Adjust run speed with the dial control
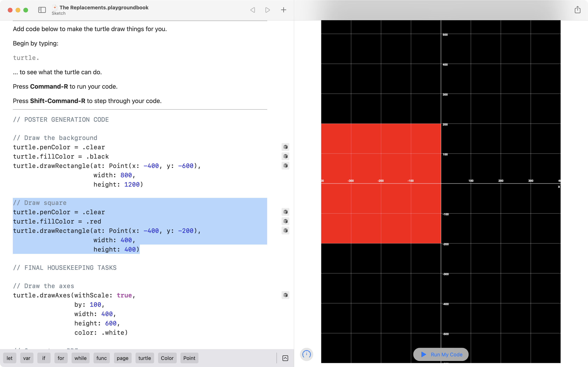Screen dimensions: 588x367 pyautogui.click(x=306, y=354)
